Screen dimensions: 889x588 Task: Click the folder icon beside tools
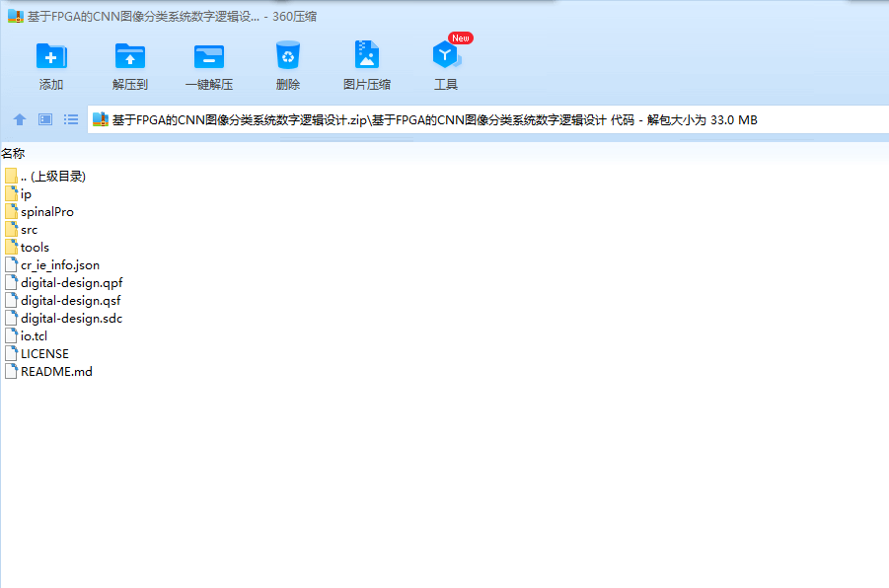11,247
